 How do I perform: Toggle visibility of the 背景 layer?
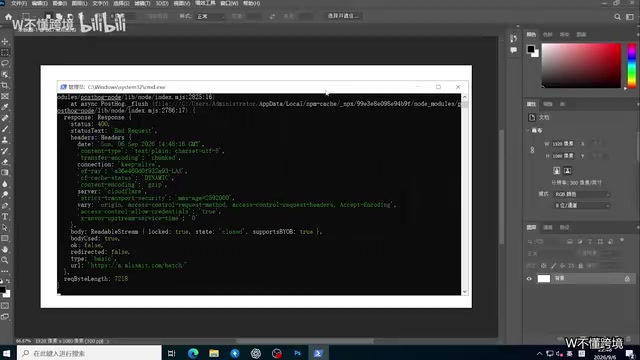click(x=529, y=279)
